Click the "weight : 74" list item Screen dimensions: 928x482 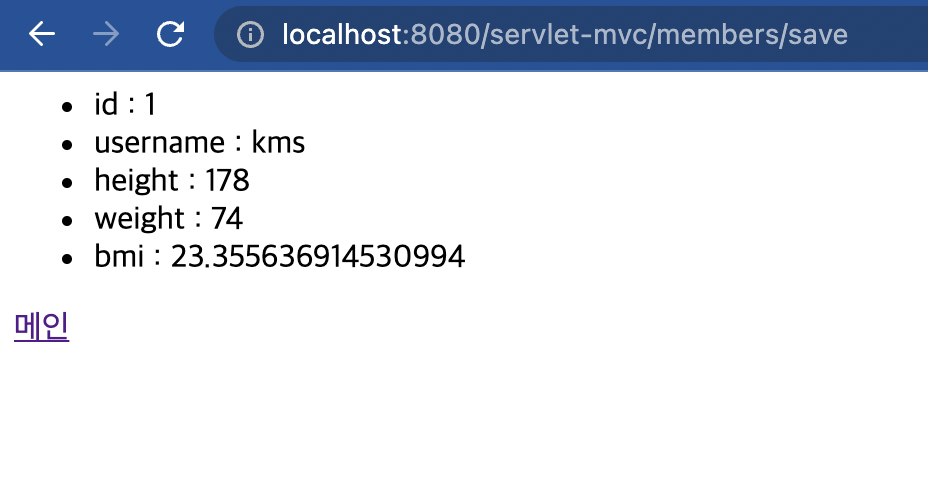click(169, 218)
